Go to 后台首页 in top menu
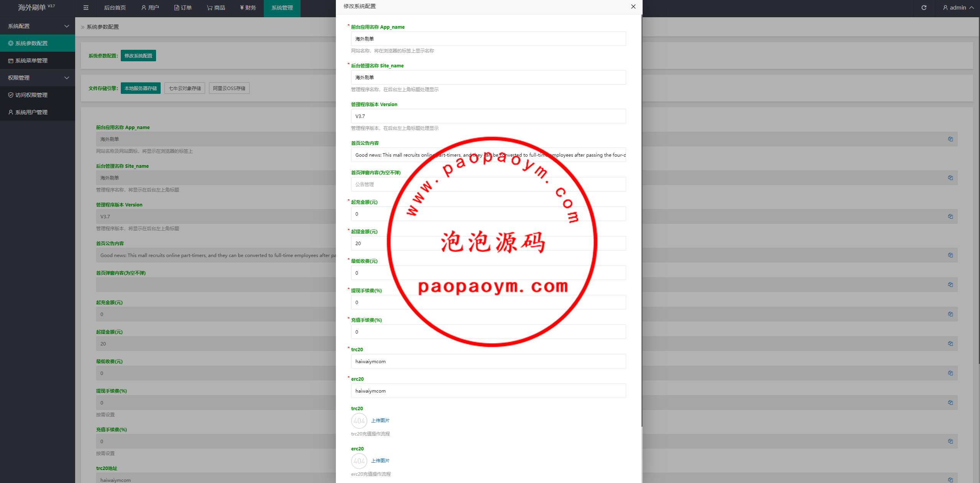The height and width of the screenshot is (483, 980). (x=115, y=8)
